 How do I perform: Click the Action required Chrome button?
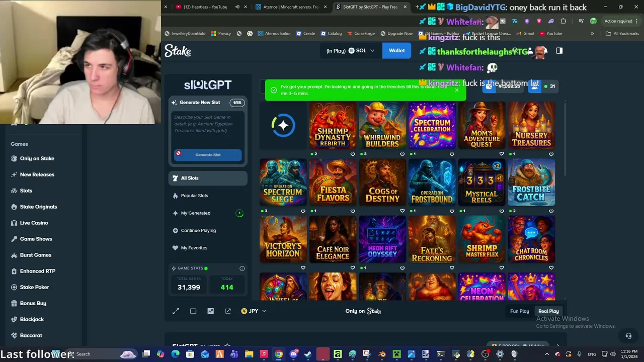click(x=621, y=21)
